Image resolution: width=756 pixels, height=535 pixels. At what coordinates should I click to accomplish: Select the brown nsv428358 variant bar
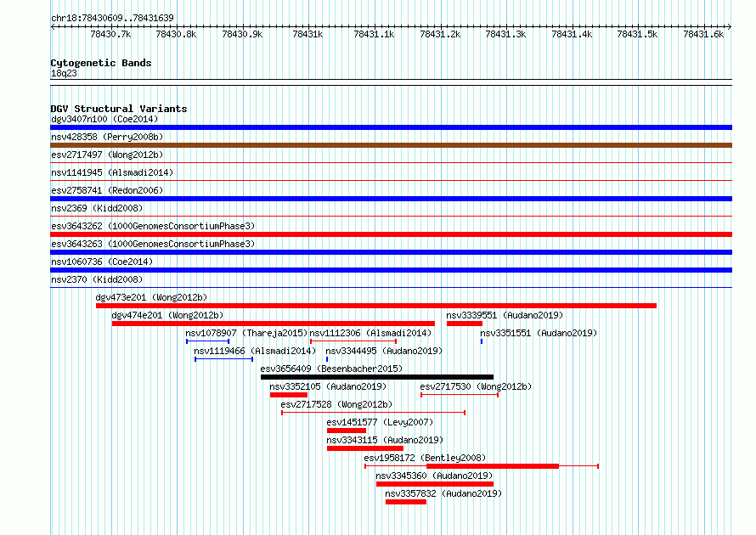pos(391,145)
